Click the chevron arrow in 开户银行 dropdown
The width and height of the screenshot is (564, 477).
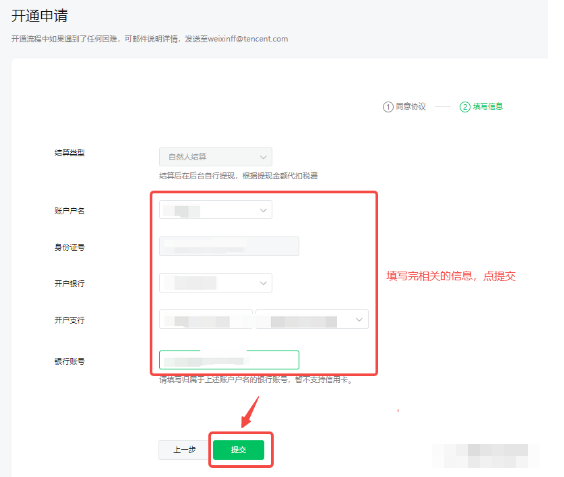[263, 283]
